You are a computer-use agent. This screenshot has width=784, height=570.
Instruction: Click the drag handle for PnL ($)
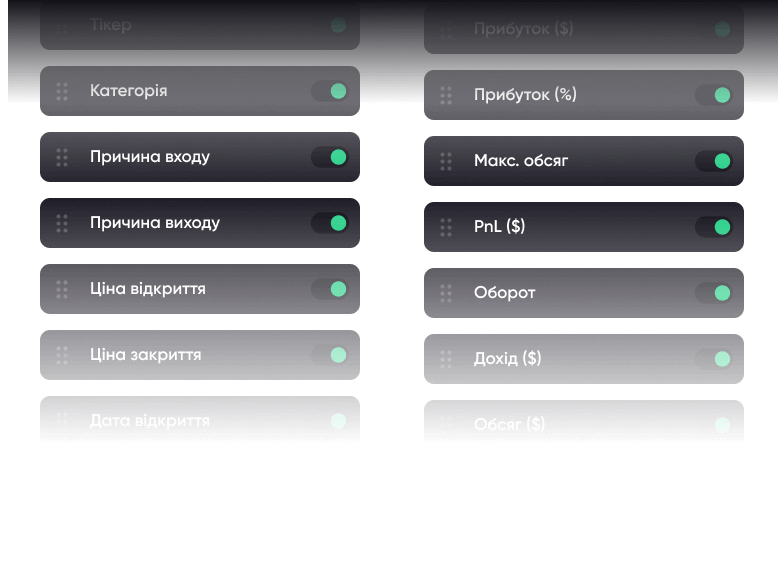point(446,227)
